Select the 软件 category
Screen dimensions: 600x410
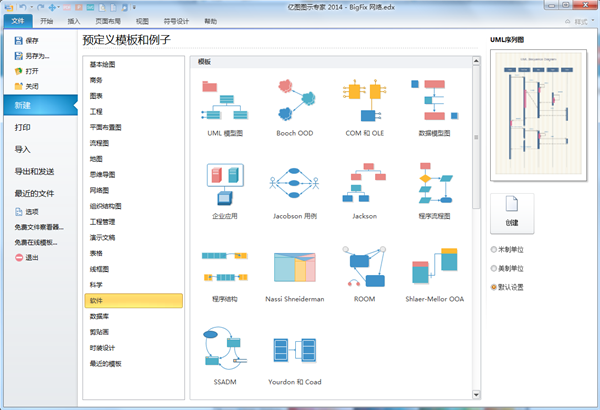click(x=134, y=301)
